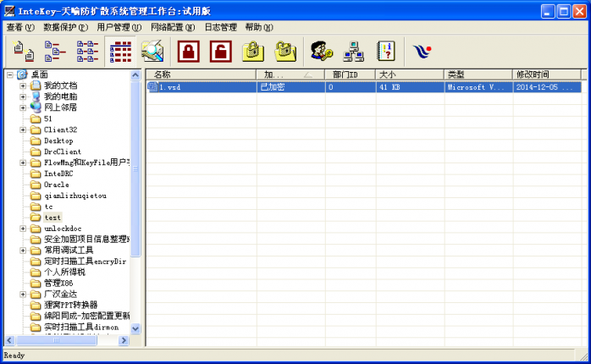The height and width of the screenshot is (364, 591).
Task: Expand the Client32 folder node
Action: tap(23, 130)
